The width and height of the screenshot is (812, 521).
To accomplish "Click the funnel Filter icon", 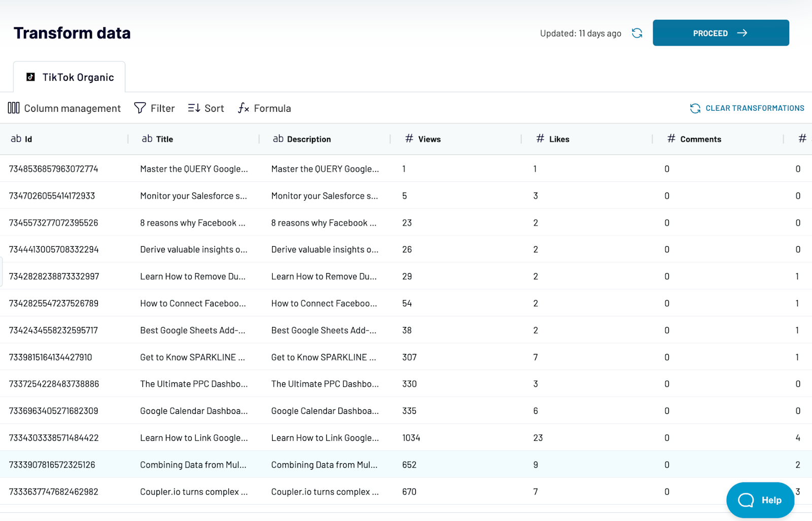I will pos(140,108).
